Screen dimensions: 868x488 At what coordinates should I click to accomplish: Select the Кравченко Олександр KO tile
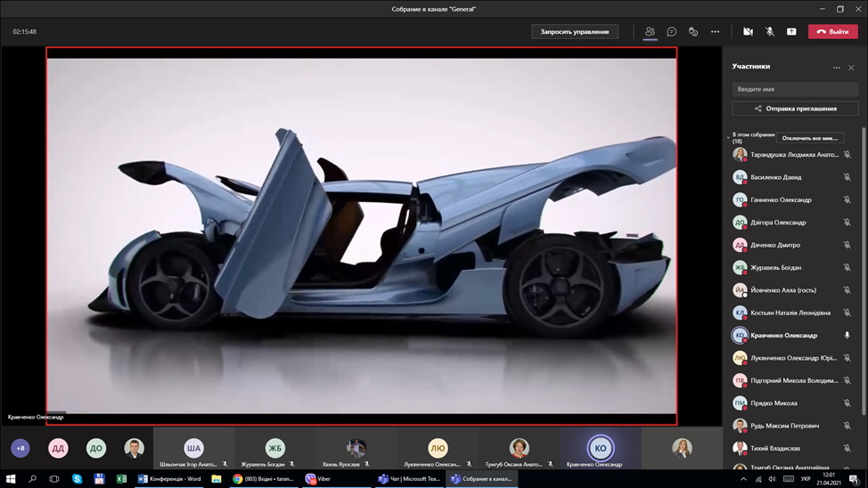pyautogui.click(x=601, y=448)
